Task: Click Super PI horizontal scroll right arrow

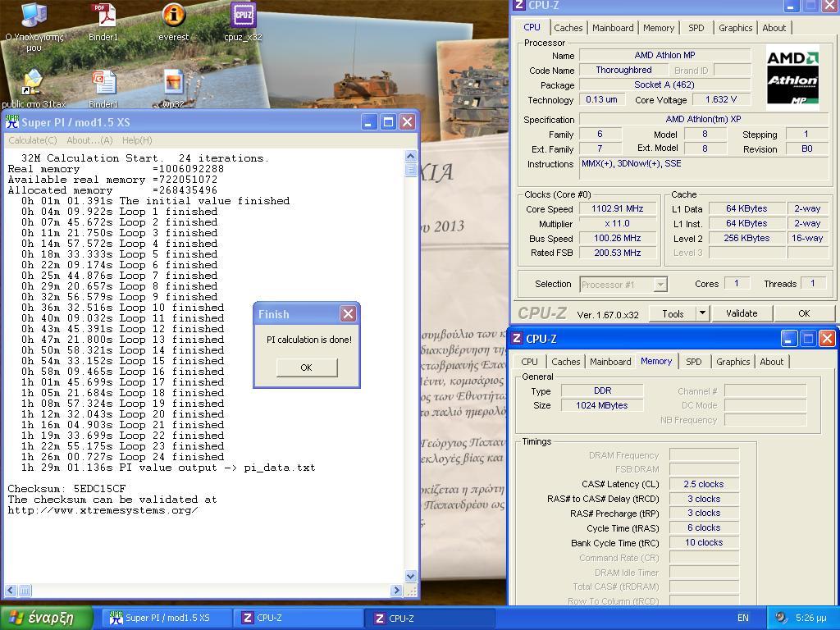Action: point(396,591)
